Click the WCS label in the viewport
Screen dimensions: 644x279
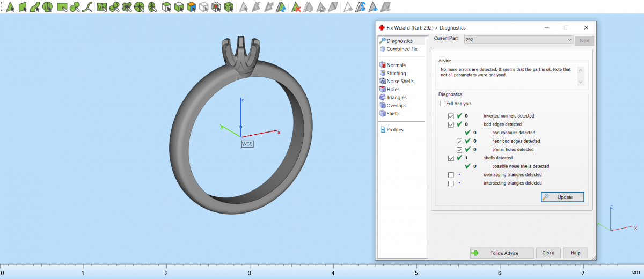pyautogui.click(x=247, y=144)
